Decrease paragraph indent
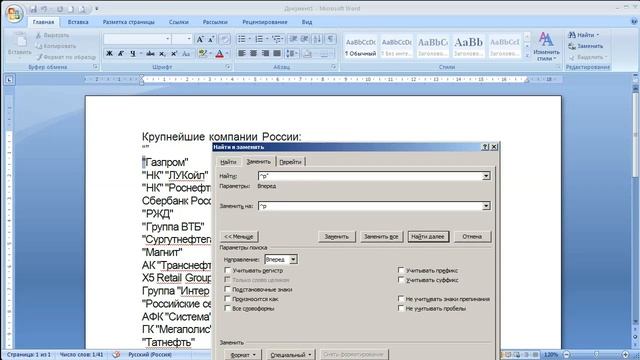The image size is (640, 360). (293, 39)
